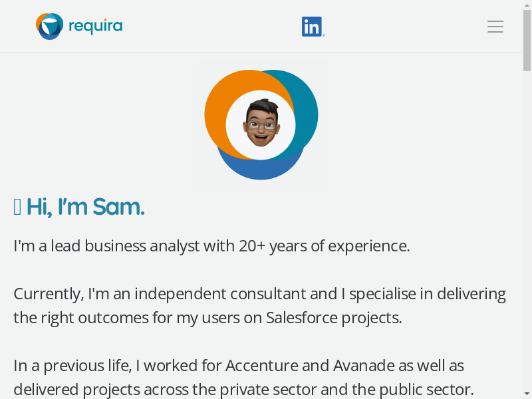The height and width of the screenshot is (399, 532).
Task: Click the vertical scrollbar thumb
Action: (527, 41)
